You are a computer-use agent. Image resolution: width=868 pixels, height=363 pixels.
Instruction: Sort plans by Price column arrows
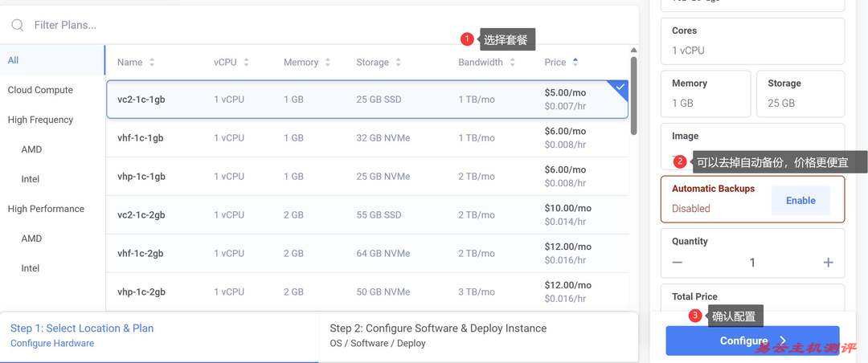[575, 63]
